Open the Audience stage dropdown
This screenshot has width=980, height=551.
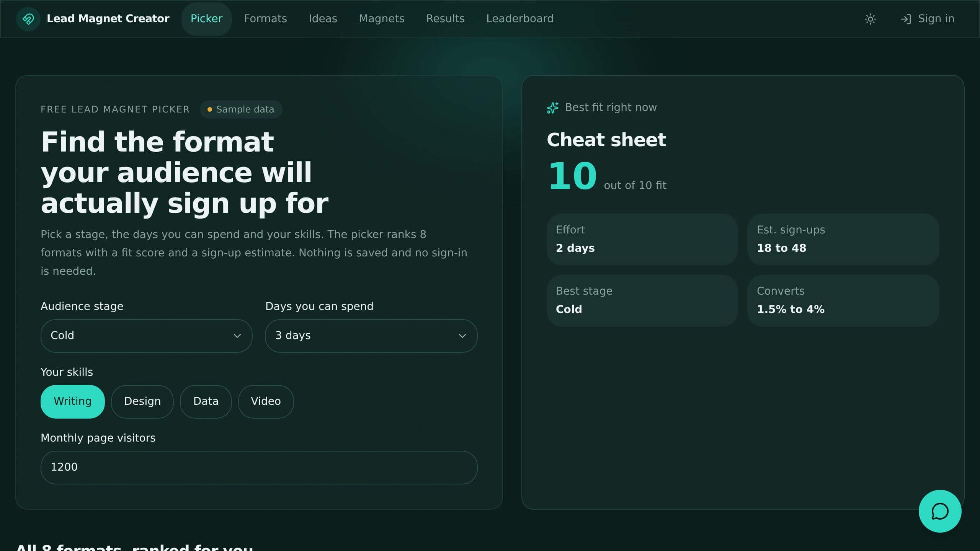click(146, 336)
